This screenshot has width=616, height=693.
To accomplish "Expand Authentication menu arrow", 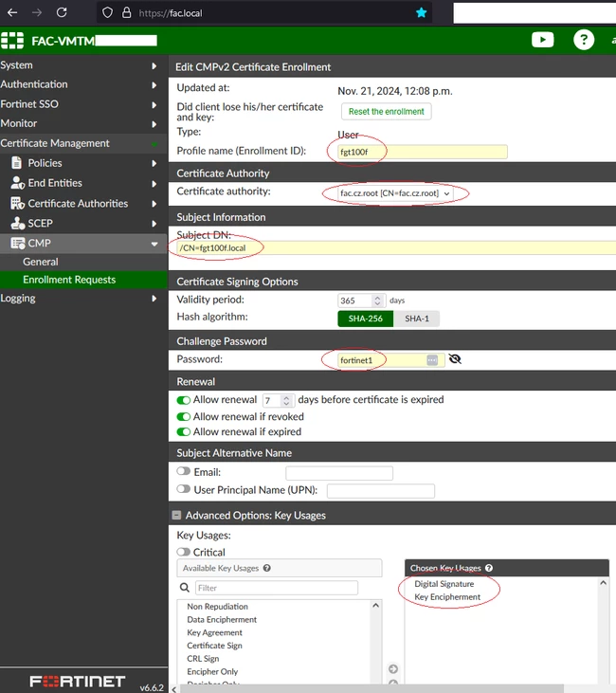I will 154,85.
